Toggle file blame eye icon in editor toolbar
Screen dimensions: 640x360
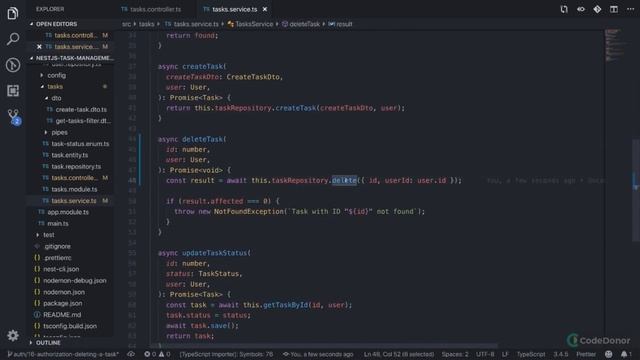pyautogui.click(x=580, y=9)
